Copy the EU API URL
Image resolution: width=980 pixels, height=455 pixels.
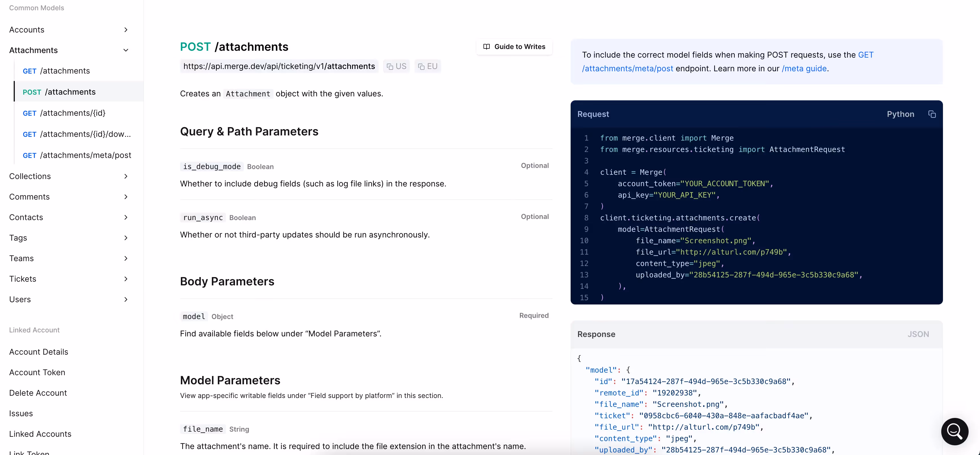click(428, 66)
